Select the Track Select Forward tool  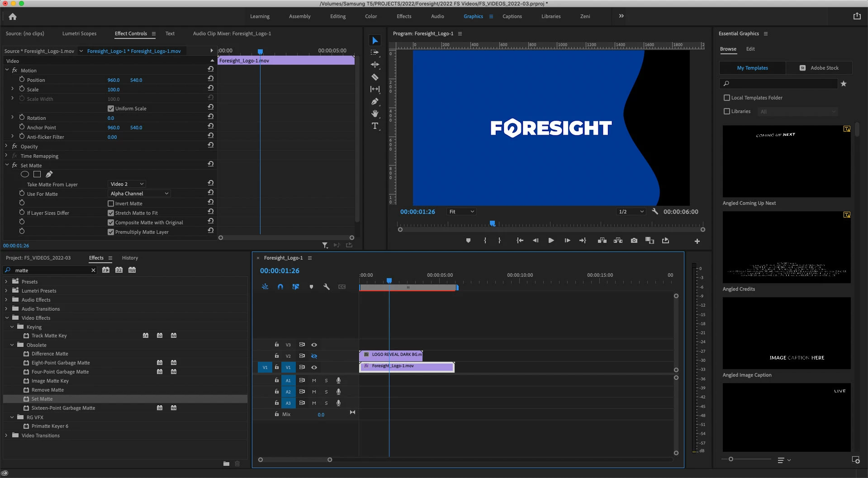coord(375,52)
